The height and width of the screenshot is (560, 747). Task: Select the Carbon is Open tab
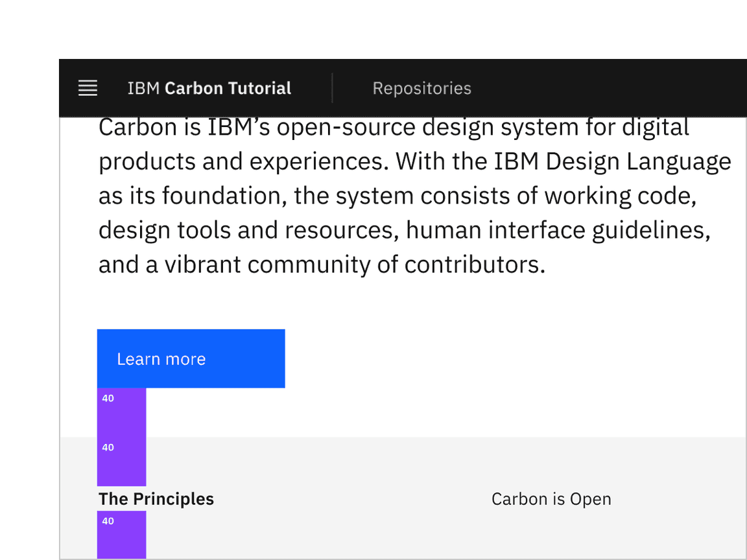[551, 499]
